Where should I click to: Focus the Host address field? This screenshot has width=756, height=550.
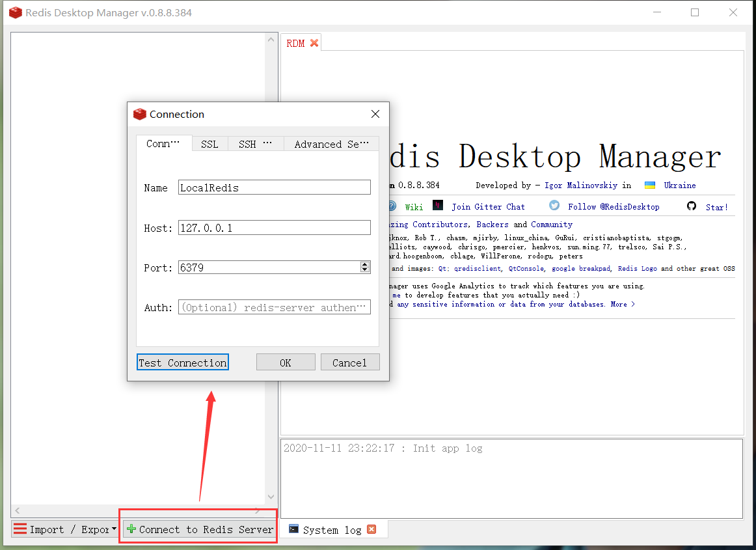pyautogui.click(x=274, y=228)
